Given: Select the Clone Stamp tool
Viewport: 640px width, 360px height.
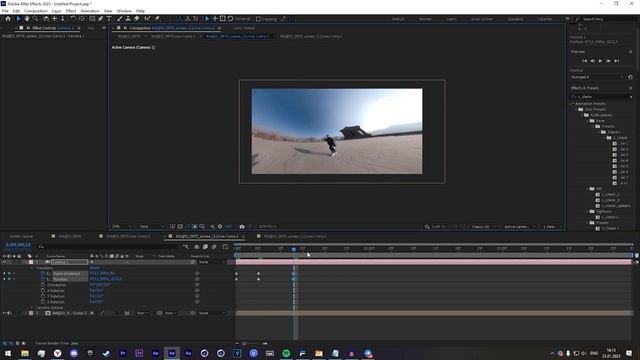Looking at the screenshot, I should 128,18.
